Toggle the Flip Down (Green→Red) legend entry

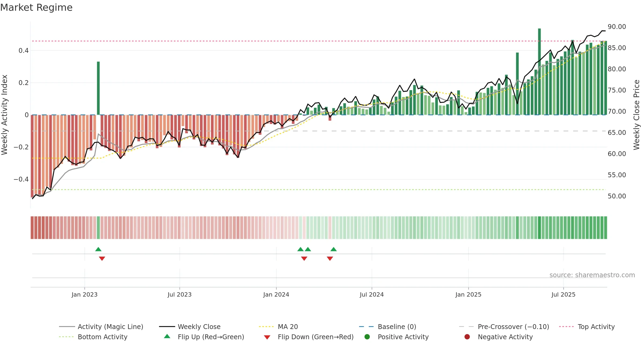[x=309, y=337]
